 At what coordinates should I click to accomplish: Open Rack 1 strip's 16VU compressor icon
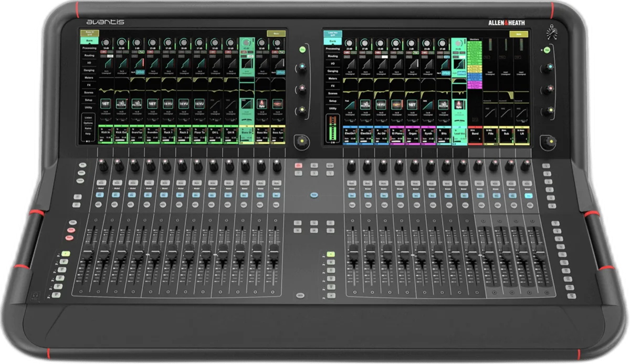click(168, 104)
